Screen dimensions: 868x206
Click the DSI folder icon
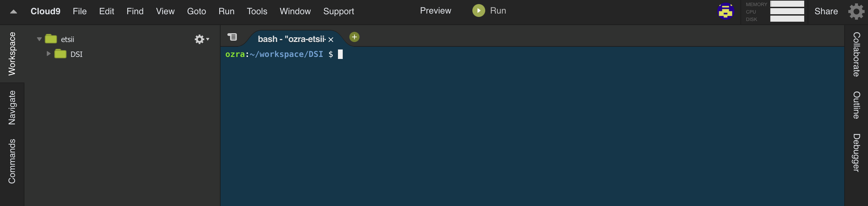coord(60,54)
